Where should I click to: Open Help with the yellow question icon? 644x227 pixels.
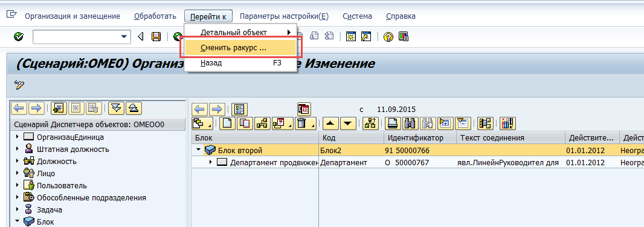point(388,37)
